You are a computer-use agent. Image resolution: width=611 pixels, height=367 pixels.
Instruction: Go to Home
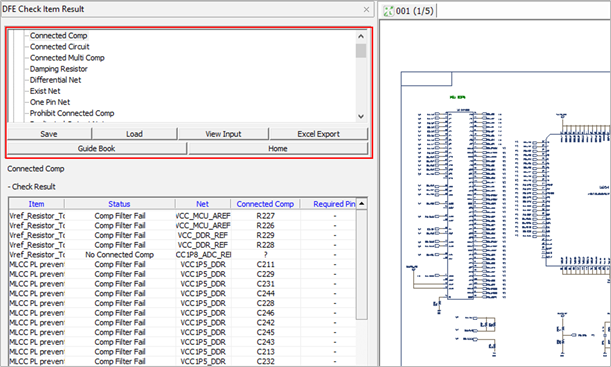point(278,148)
